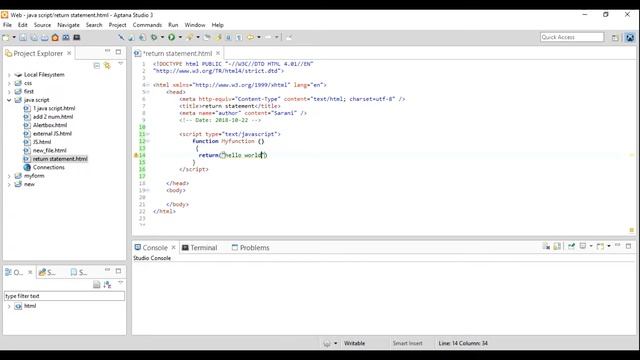Switch to the Terminal tab
This screenshot has width=640, height=360.
tap(200, 248)
